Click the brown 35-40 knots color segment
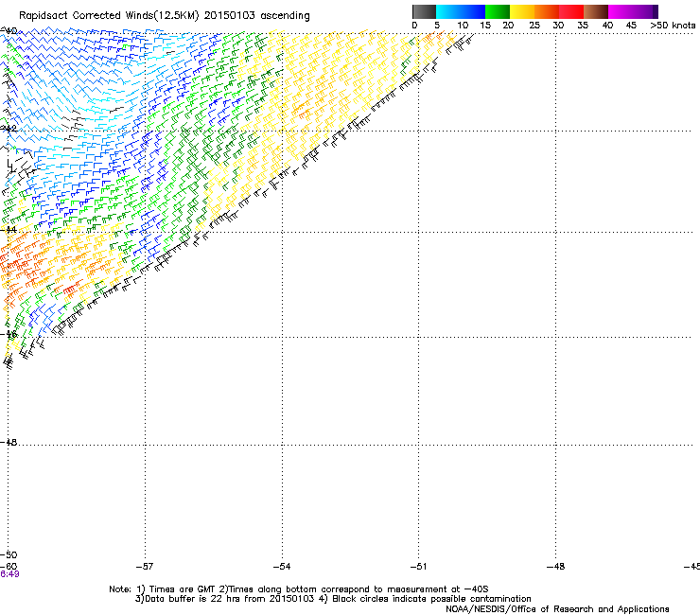700x615 pixels. [x=596, y=11]
